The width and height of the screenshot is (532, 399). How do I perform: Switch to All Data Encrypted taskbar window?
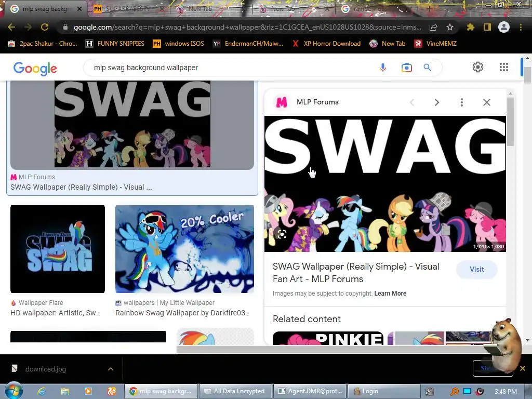point(236,391)
